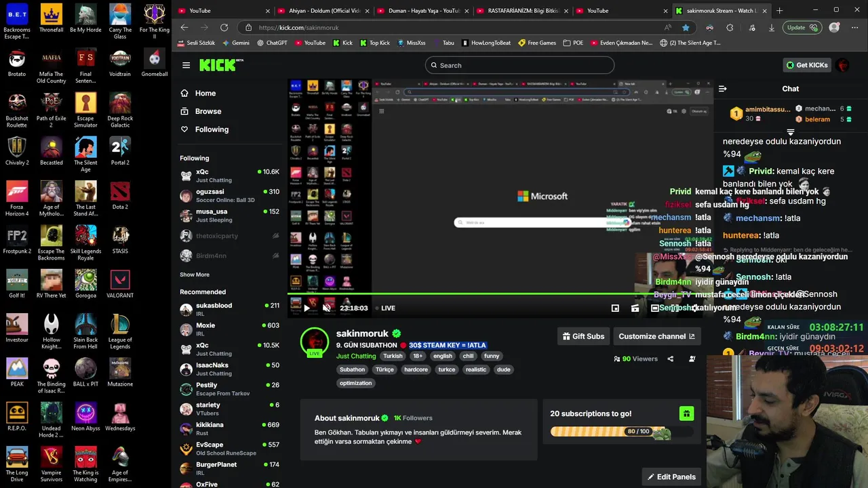Toggle play on the stream video

[x=307, y=308]
